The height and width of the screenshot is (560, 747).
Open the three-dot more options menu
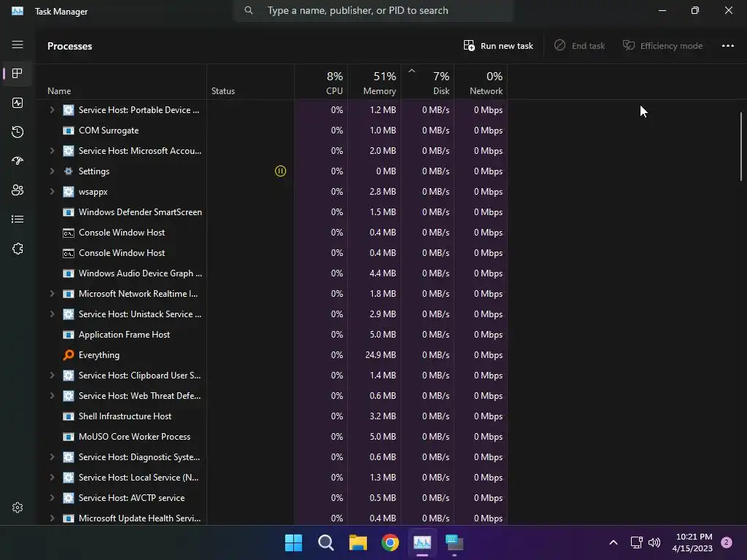tap(728, 46)
